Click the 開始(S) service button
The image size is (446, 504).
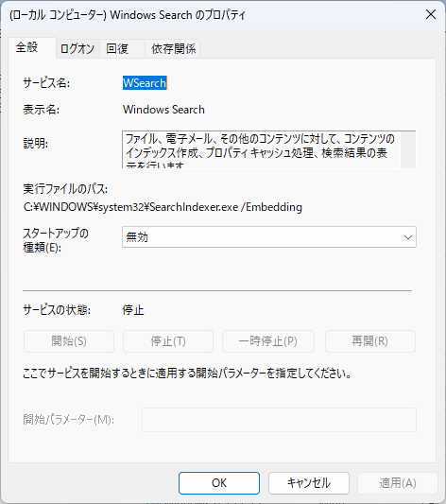[69, 341]
